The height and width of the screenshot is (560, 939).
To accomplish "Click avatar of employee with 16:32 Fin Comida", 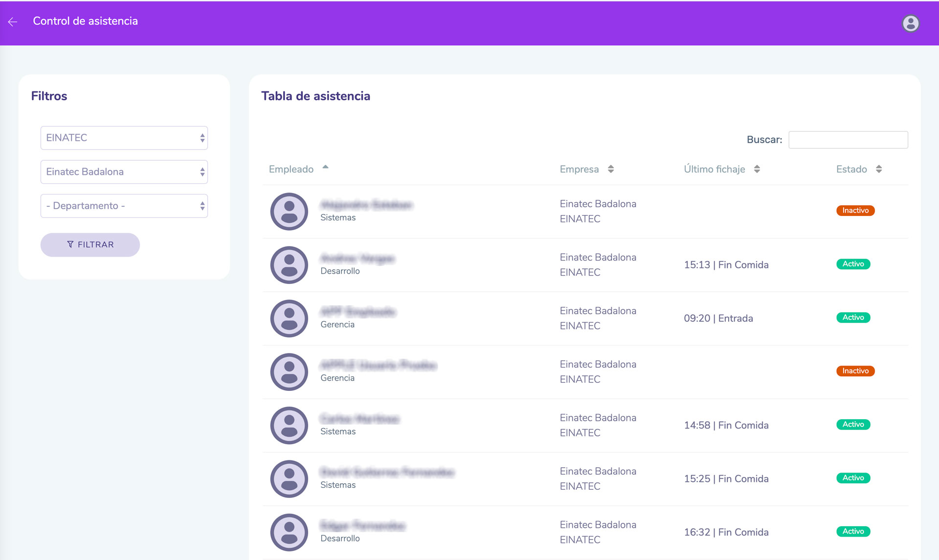I will coord(289,532).
